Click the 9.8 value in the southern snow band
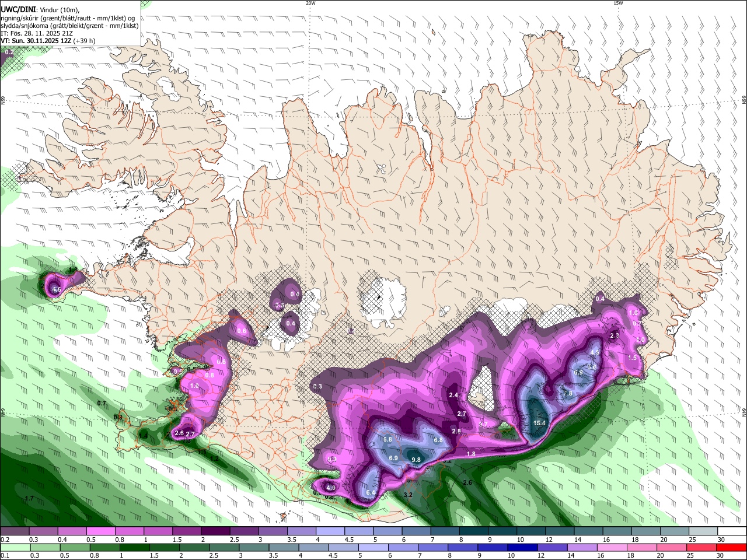The height and width of the screenshot is (560, 747). tap(416, 460)
